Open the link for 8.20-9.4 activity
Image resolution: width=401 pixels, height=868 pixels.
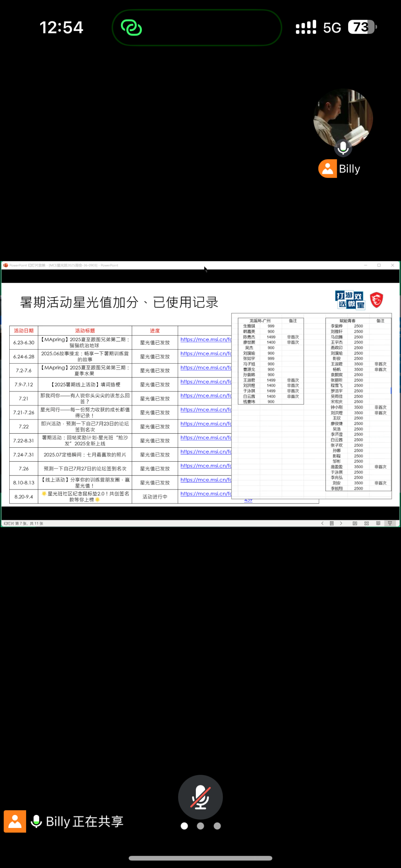pos(206,493)
